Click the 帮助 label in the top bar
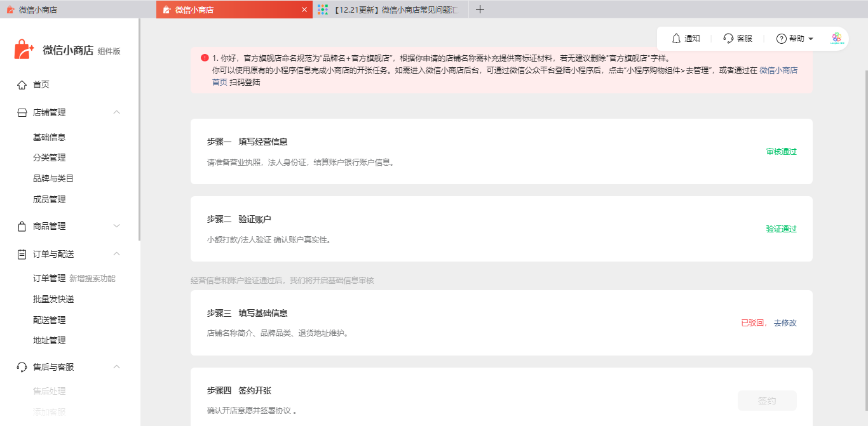 (x=797, y=39)
